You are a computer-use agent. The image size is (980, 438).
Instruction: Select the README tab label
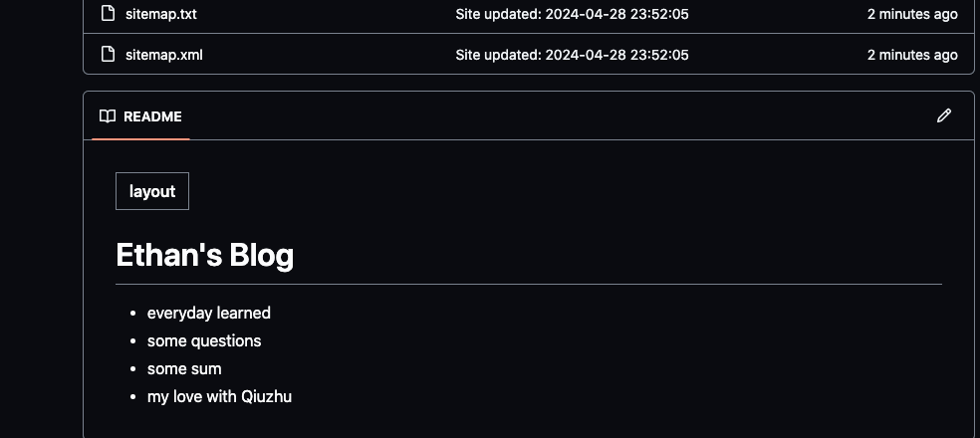[x=152, y=116]
